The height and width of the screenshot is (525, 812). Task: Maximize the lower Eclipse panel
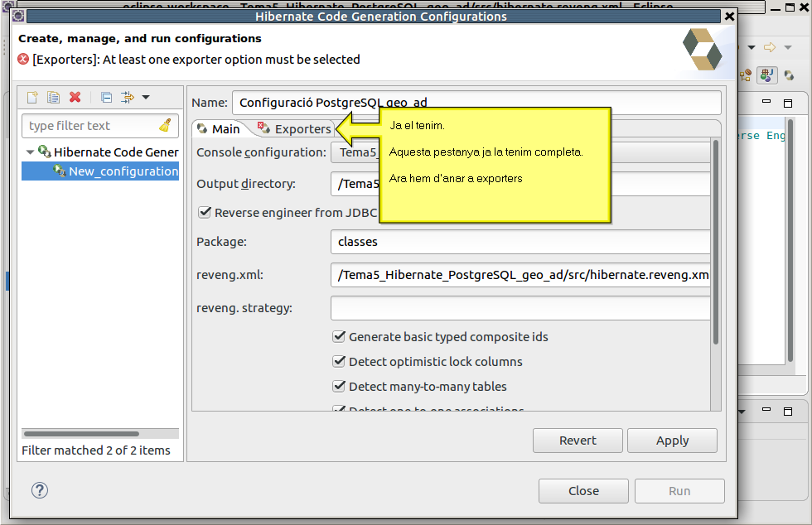(788, 411)
